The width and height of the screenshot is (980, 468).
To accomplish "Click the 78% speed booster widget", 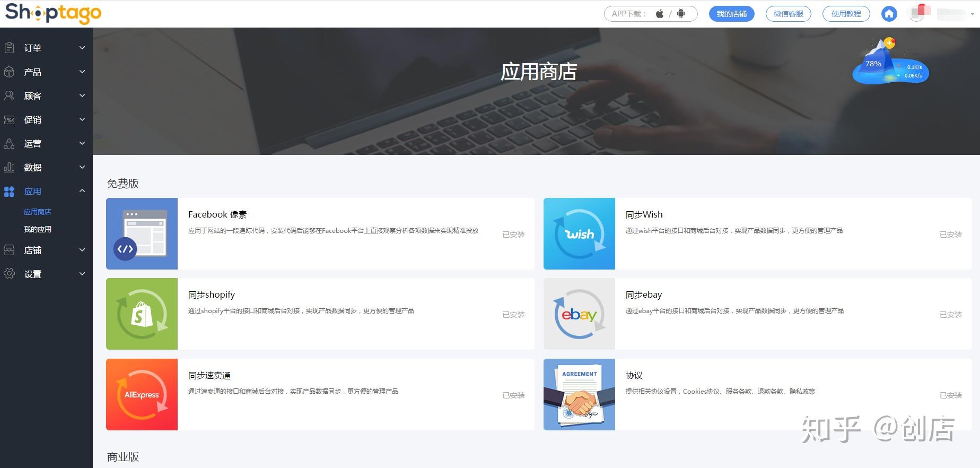I will (x=890, y=62).
